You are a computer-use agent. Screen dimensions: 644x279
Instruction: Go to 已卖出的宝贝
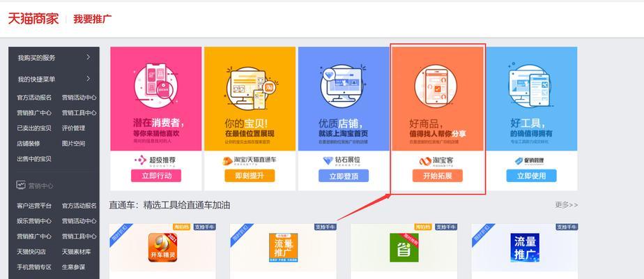coord(34,128)
